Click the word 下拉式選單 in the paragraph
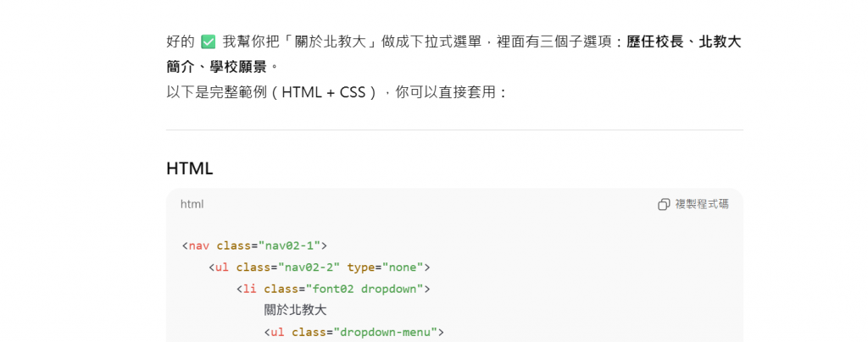The width and height of the screenshot is (868, 342). [x=446, y=41]
